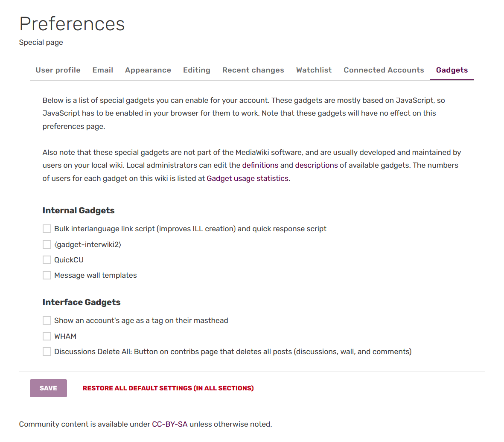Screen dimensions: 504x442
Task: Open the User profile tab
Action: coord(58,70)
